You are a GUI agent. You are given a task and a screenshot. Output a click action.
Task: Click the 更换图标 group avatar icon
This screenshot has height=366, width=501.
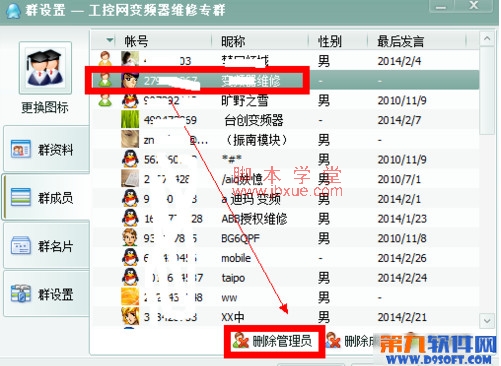pos(45,68)
